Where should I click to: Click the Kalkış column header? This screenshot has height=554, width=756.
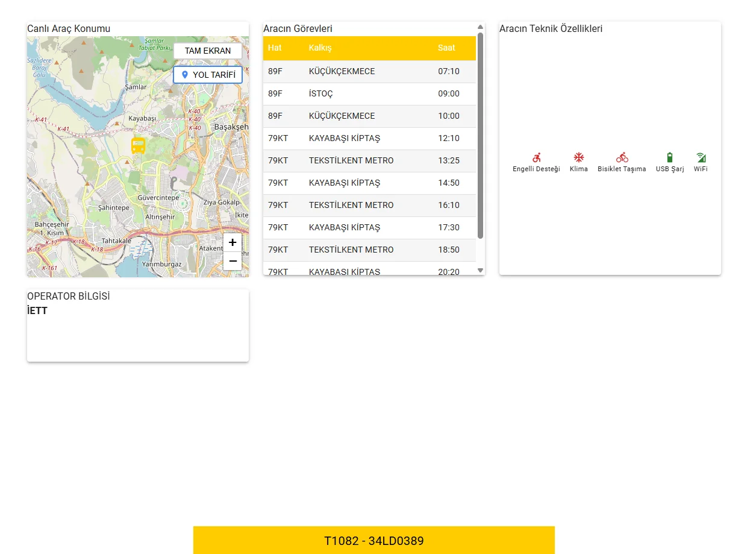point(320,48)
